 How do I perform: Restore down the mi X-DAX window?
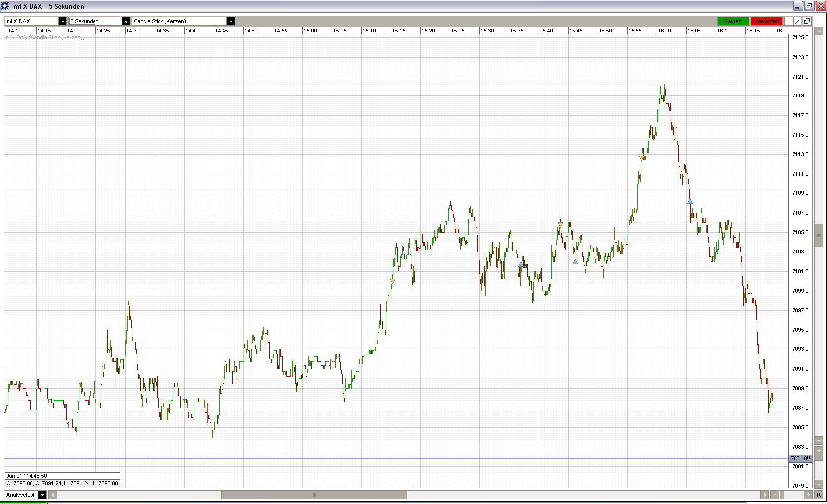click(x=809, y=6)
